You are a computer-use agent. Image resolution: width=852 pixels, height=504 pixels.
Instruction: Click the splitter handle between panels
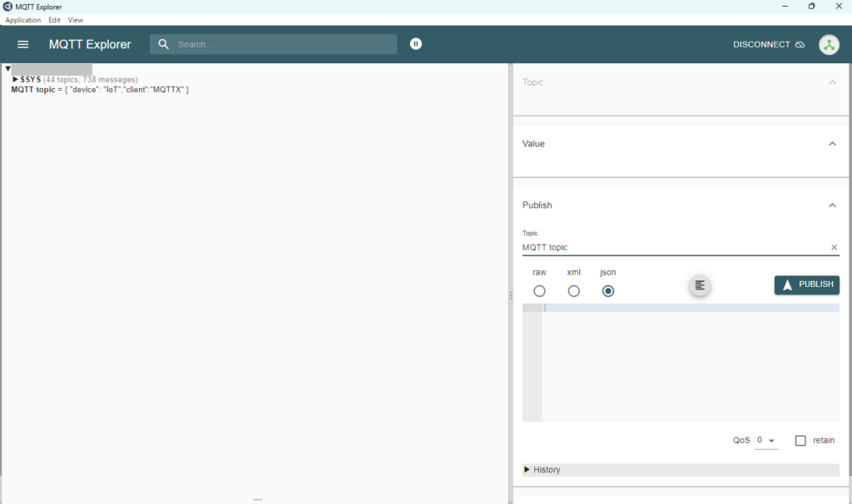point(510,295)
